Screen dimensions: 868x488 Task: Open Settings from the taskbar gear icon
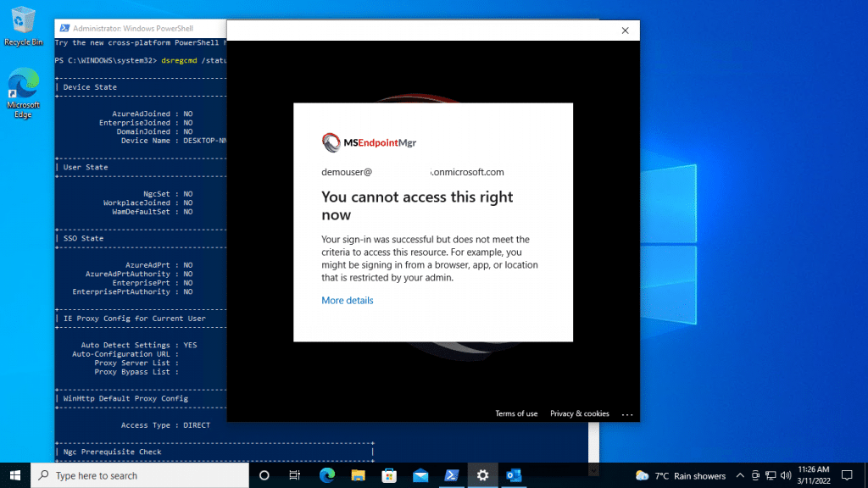click(482, 475)
